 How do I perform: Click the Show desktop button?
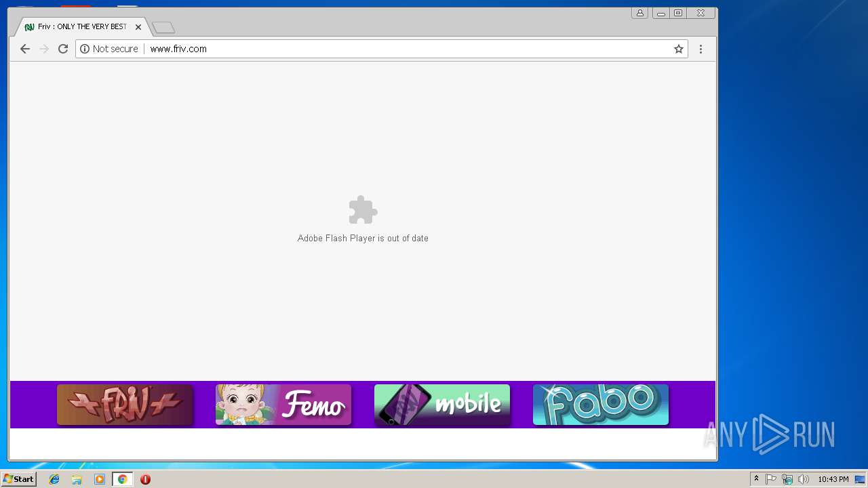pyautogui.click(x=860, y=479)
